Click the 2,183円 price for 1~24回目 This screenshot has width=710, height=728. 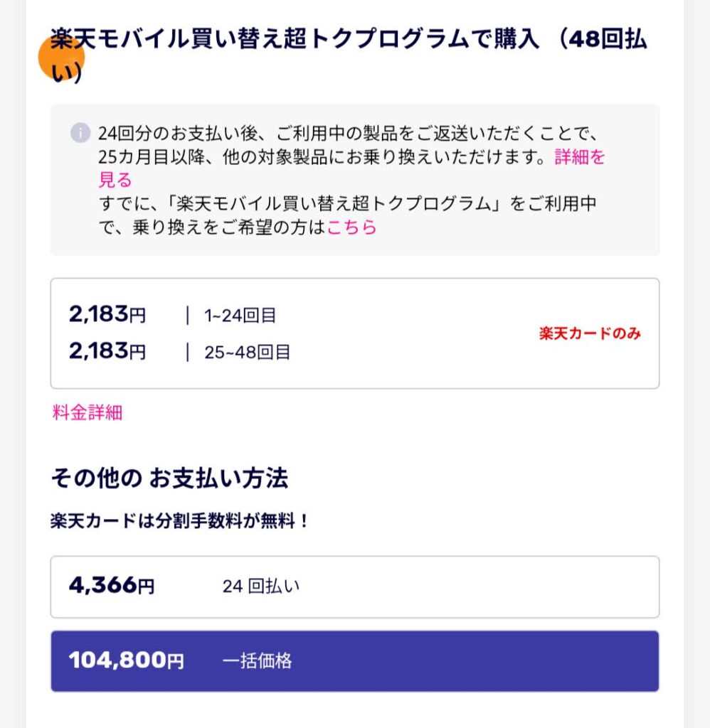click(107, 314)
